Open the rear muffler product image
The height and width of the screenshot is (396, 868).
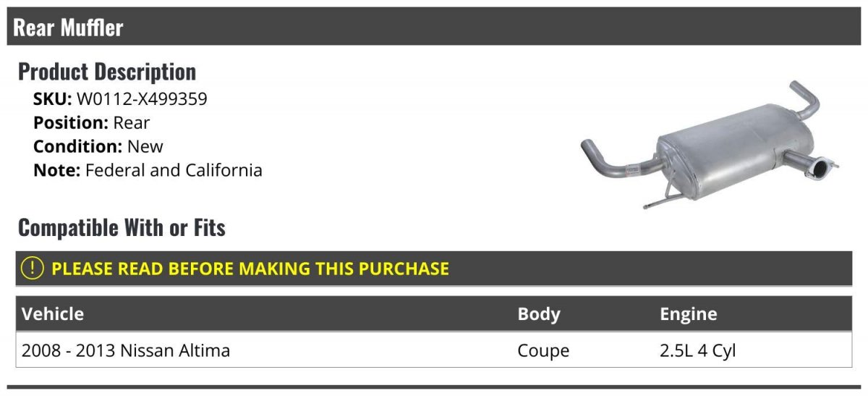point(710,145)
